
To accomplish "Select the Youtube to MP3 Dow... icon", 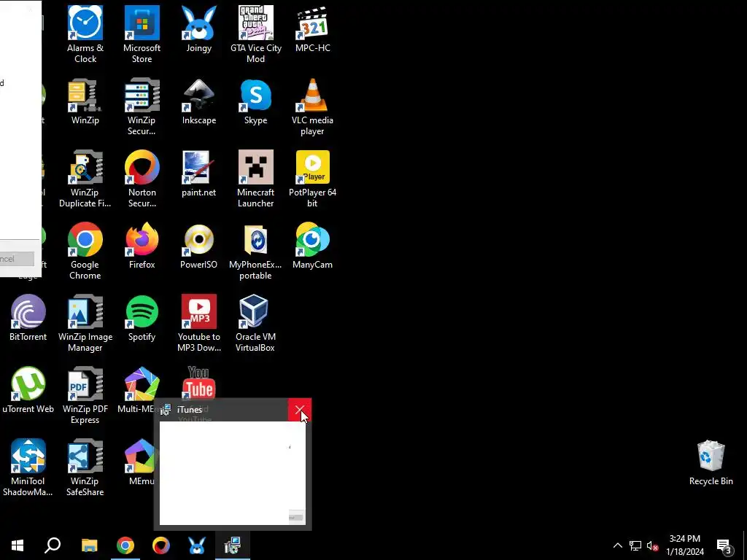I will [198, 323].
